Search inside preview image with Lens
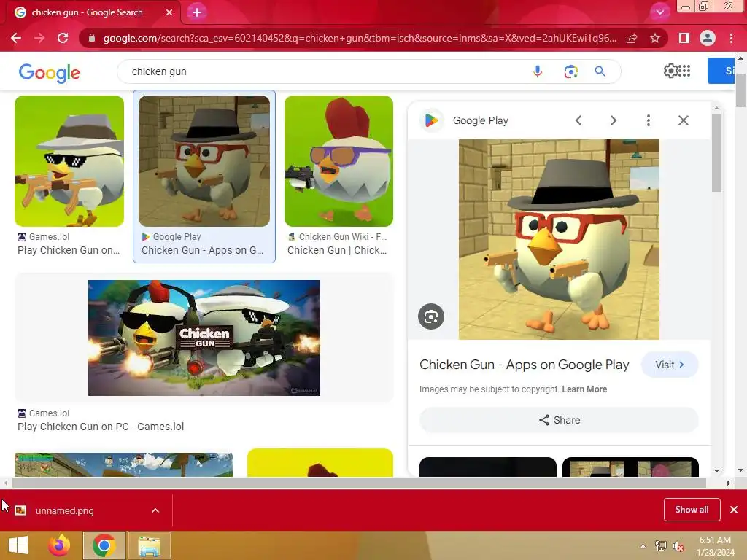The width and height of the screenshot is (747, 560). (x=431, y=316)
